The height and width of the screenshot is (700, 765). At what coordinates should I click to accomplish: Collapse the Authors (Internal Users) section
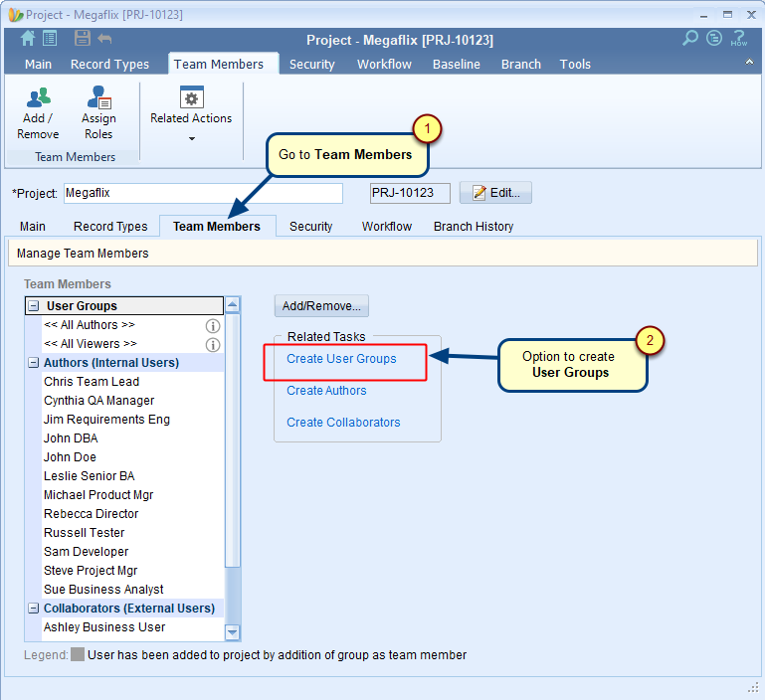pyautogui.click(x=33, y=363)
